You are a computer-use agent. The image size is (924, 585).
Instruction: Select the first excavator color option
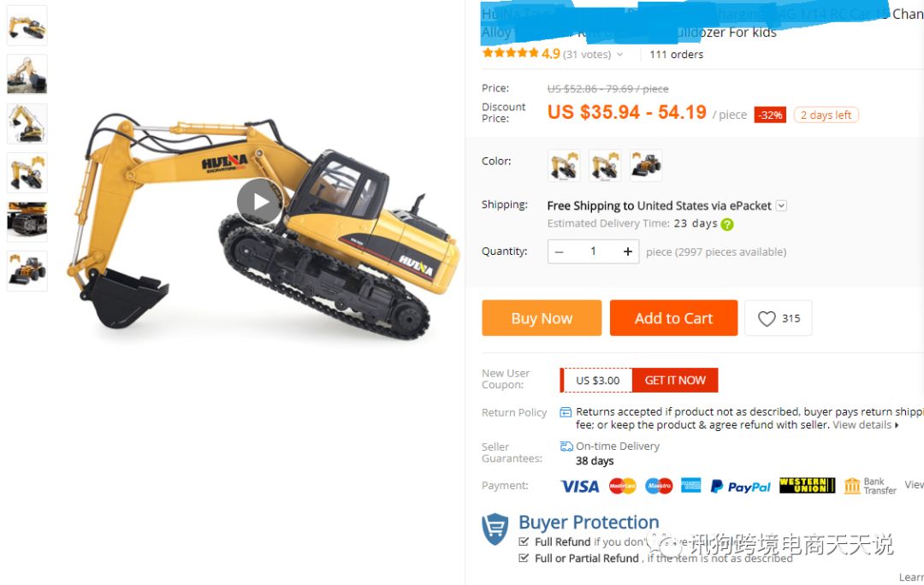(x=563, y=165)
